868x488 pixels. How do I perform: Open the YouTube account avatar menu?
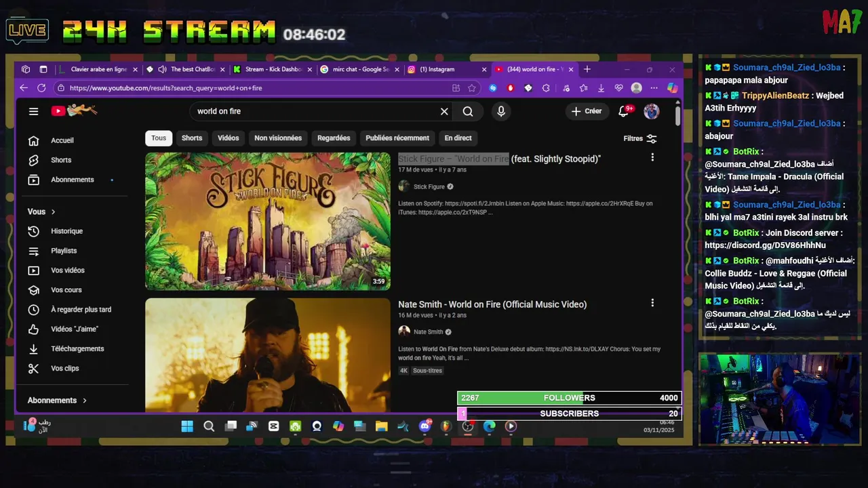point(651,111)
